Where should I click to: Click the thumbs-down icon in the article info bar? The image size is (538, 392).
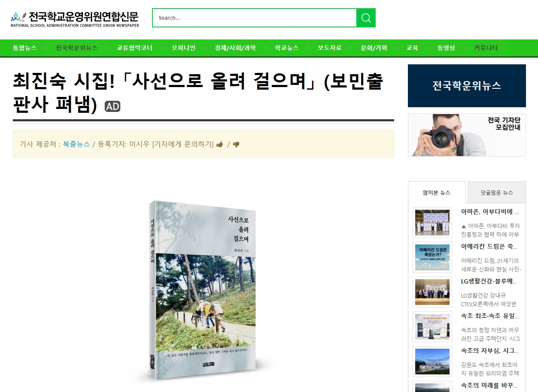point(236,145)
